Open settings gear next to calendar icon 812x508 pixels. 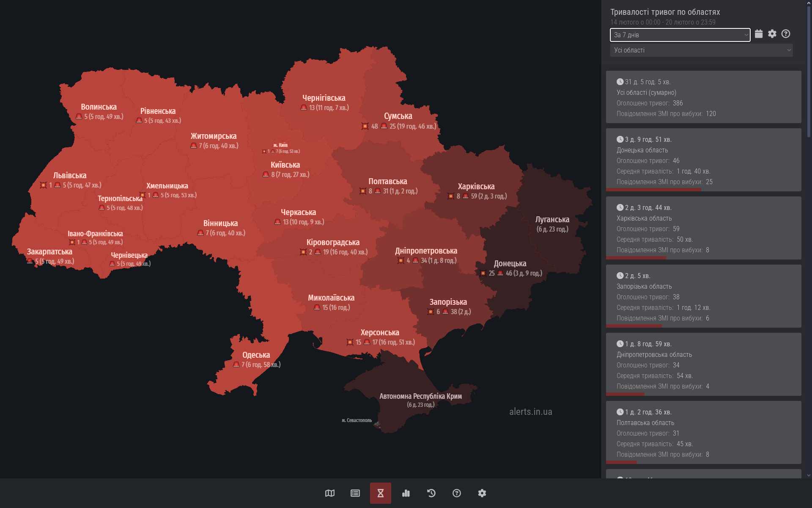coord(772,34)
